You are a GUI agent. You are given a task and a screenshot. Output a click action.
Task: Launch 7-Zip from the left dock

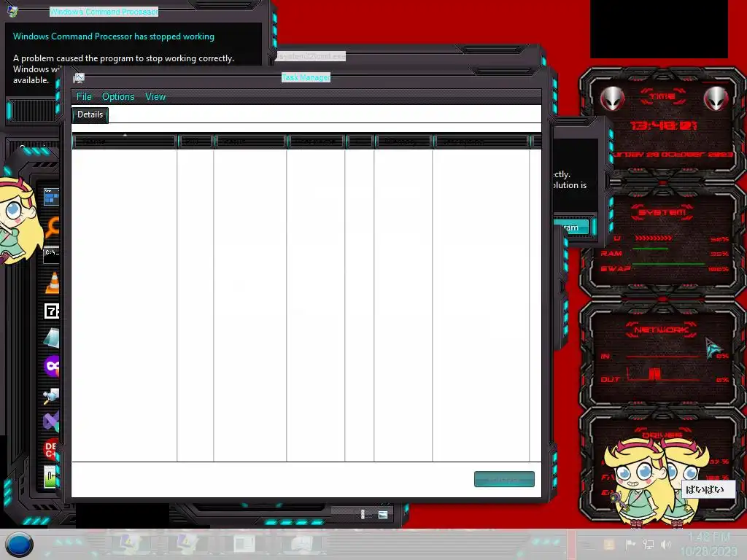pyautogui.click(x=52, y=311)
